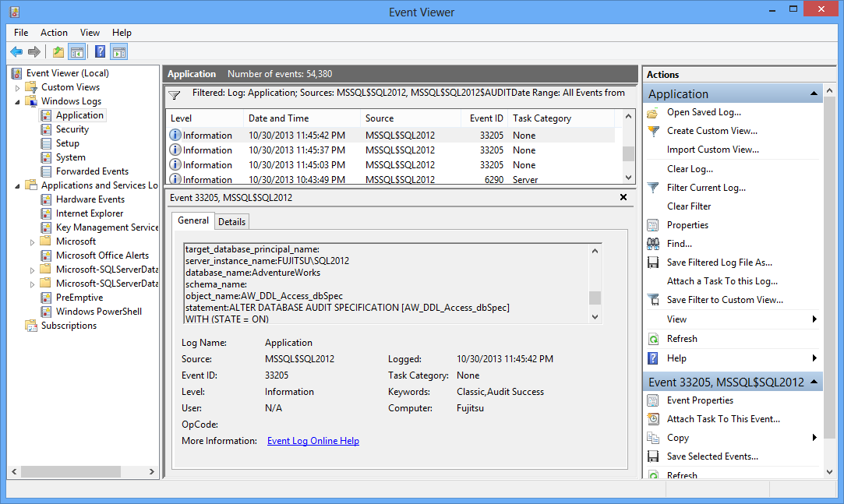Image resolution: width=844 pixels, height=504 pixels.
Task: Sort by the Event ID column header
Action: (x=484, y=118)
